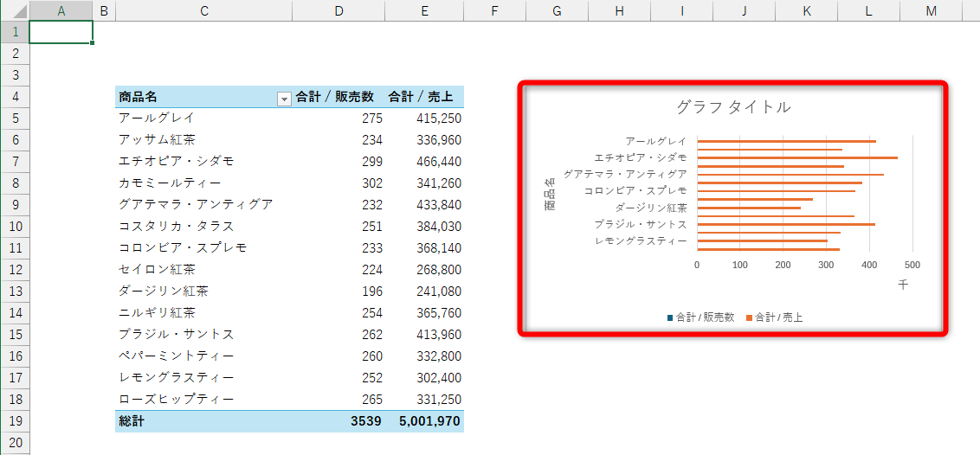Click the アールグレイ table cell
The width and height of the screenshot is (980, 455).
(x=204, y=118)
